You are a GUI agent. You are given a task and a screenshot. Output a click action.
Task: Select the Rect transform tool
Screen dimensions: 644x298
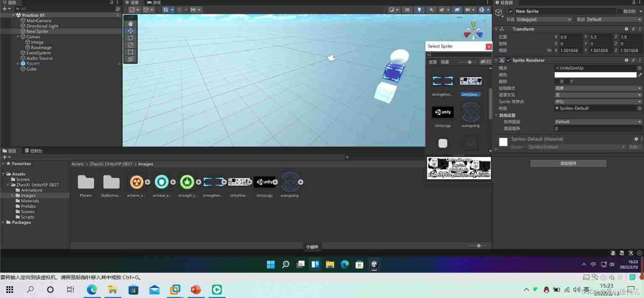130,52
